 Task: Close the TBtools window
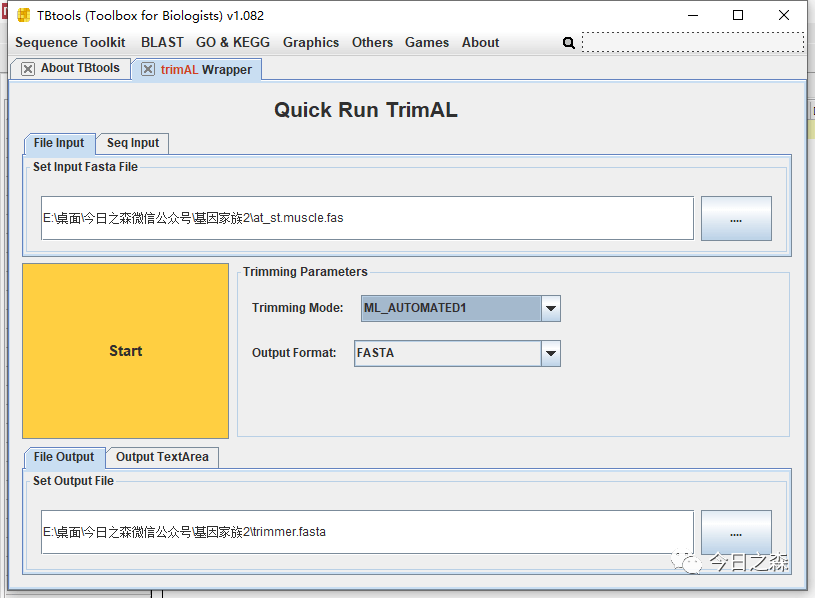click(x=784, y=15)
